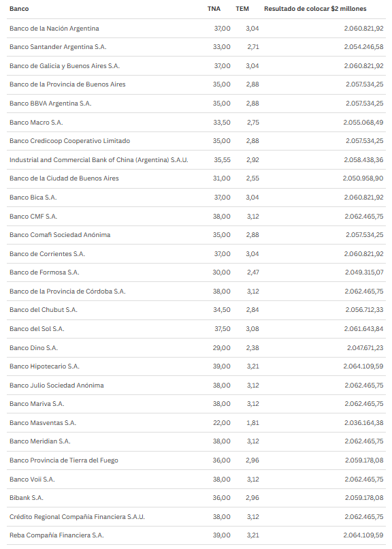This screenshot has width=392, height=549.
Task: Click Reba Compañía Financiera S.A. entry
Action: (x=56, y=535)
